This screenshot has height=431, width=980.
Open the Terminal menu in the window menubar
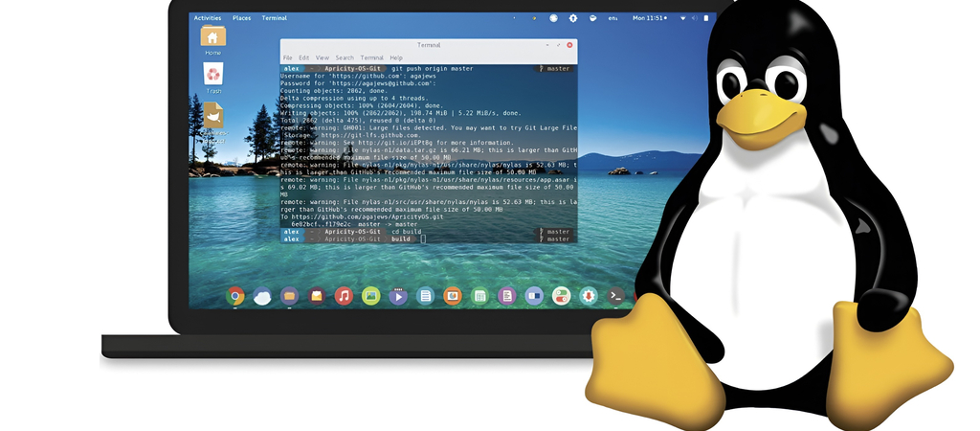(x=372, y=57)
